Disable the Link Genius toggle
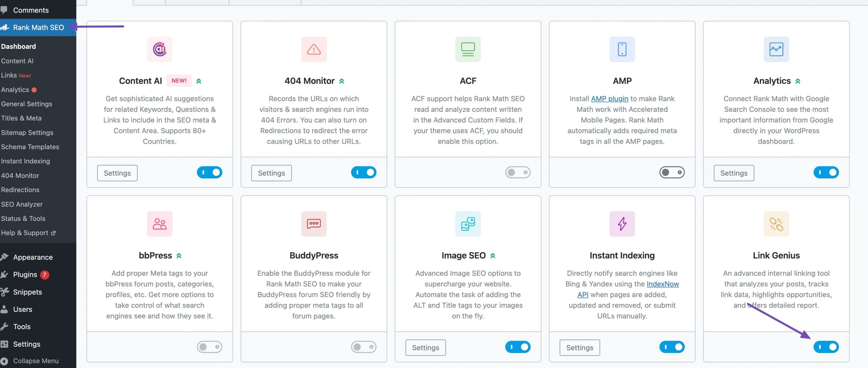This screenshot has height=368, width=868. (826, 347)
